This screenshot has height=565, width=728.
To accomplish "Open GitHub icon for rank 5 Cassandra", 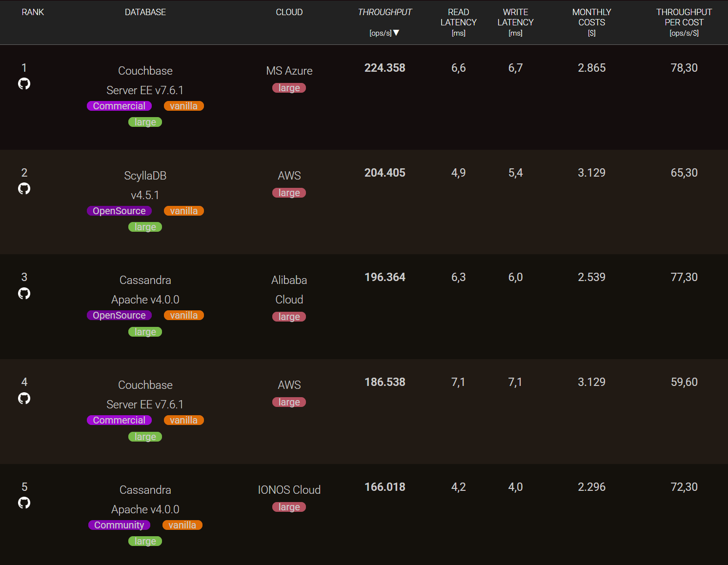I will click(24, 503).
